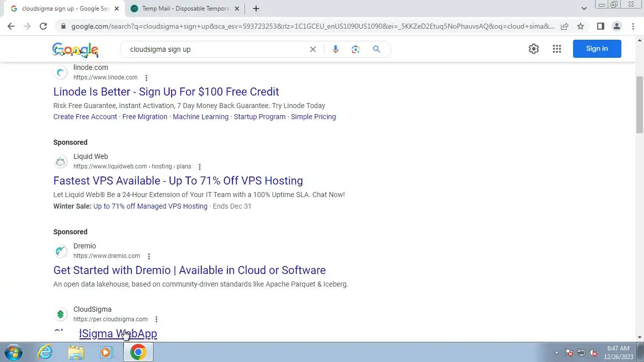Reload the current page
644x362 pixels.
coord(43,26)
